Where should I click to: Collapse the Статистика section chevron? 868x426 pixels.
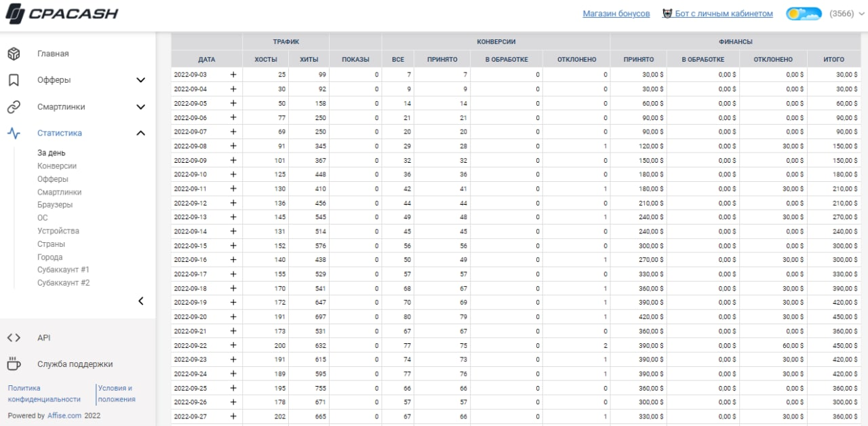(141, 133)
